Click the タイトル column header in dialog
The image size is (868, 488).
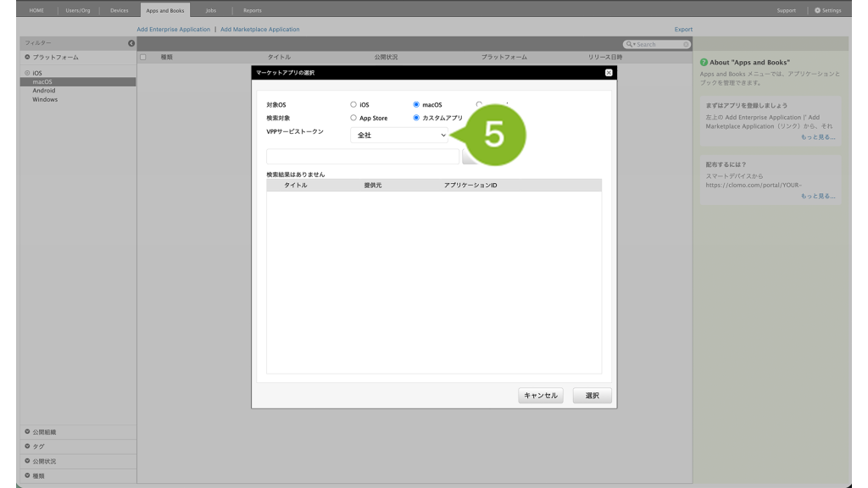point(296,186)
